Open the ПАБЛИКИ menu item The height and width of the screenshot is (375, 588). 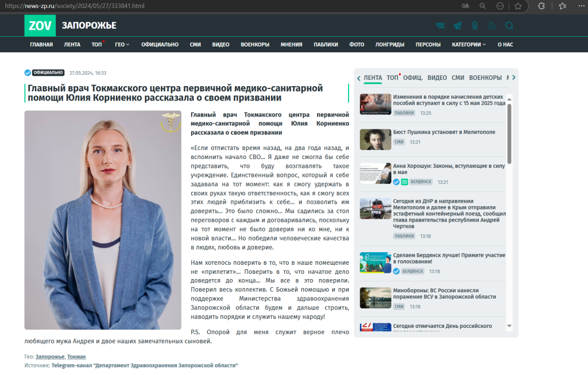pos(326,45)
